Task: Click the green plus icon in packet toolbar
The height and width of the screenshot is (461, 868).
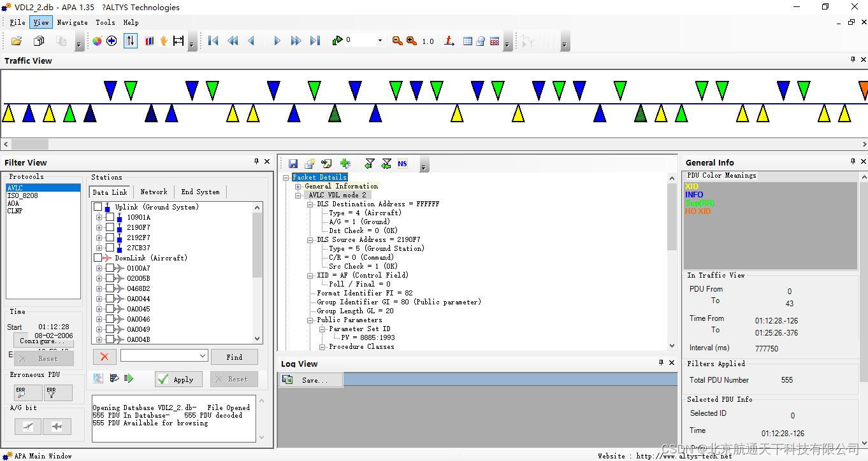Action: tap(345, 164)
